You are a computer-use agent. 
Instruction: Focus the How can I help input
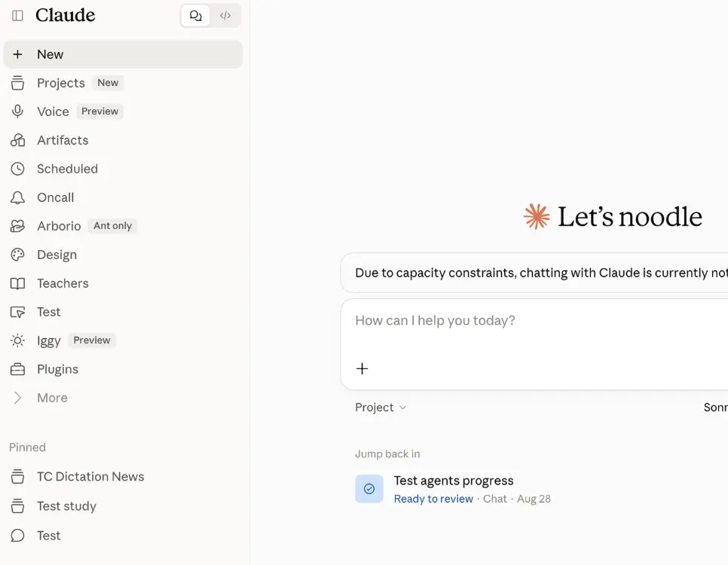click(534, 321)
